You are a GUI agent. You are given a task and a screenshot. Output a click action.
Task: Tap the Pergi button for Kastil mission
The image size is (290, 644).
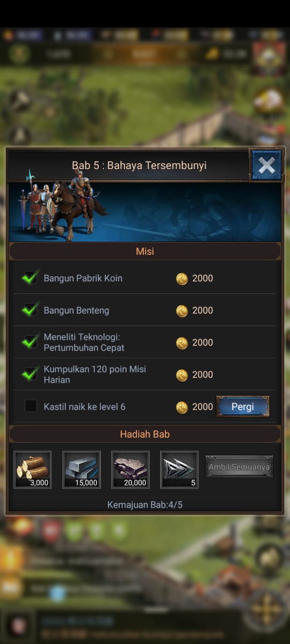(x=243, y=406)
